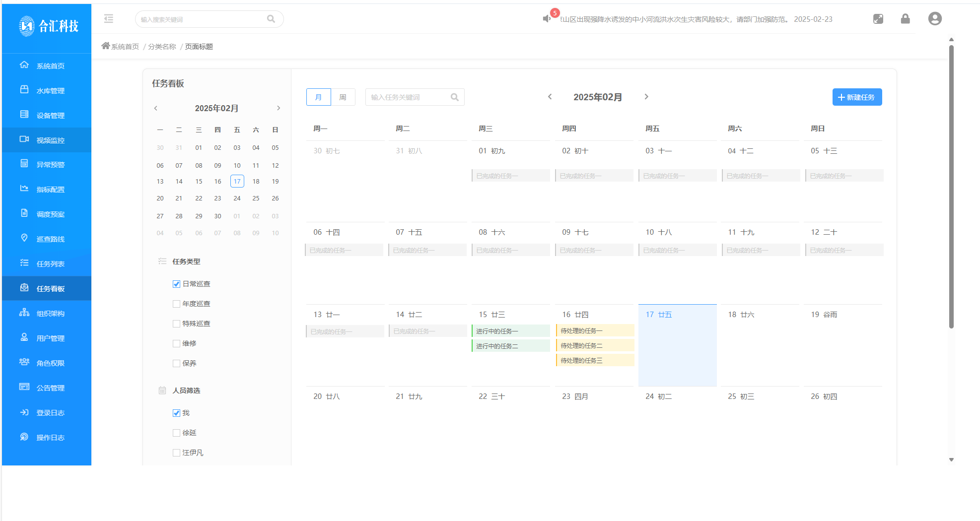Click the search magnifier in task keyword box
Viewport: 980px width, 521px height.
click(454, 97)
